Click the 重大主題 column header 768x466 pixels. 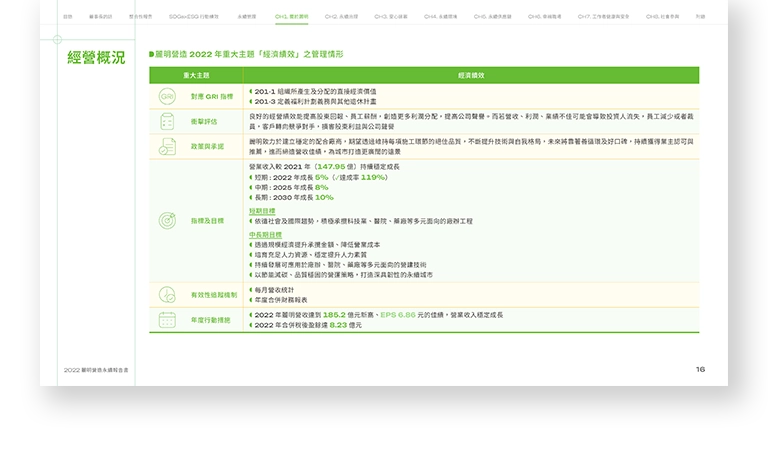(196, 75)
